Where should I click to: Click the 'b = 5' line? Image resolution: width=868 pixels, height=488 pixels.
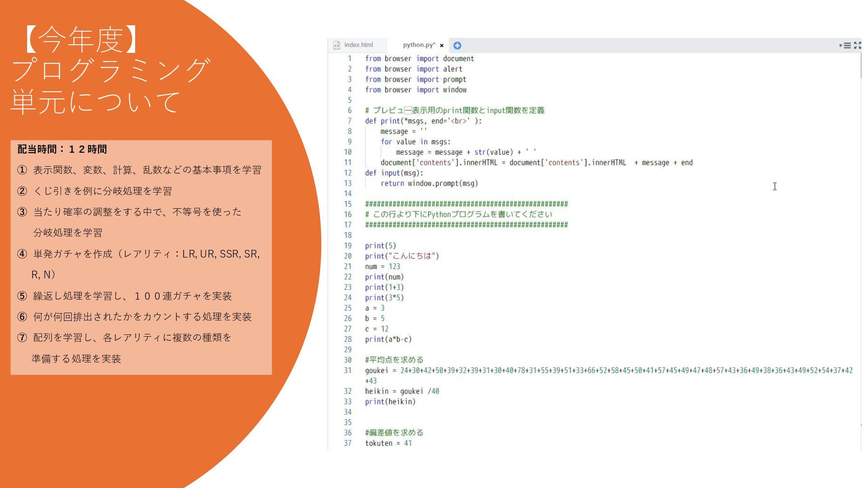pyautogui.click(x=375, y=319)
